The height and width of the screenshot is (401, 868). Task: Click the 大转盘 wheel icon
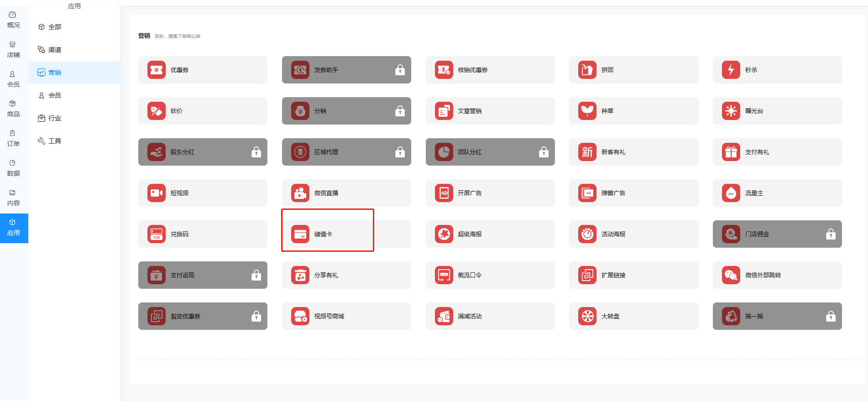tap(587, 316)
